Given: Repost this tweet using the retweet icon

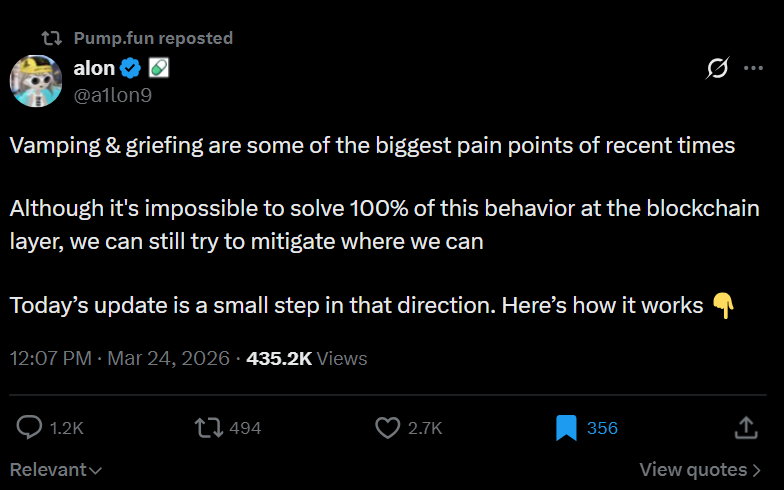Looking at the screenshot, I should click(208, 428).
